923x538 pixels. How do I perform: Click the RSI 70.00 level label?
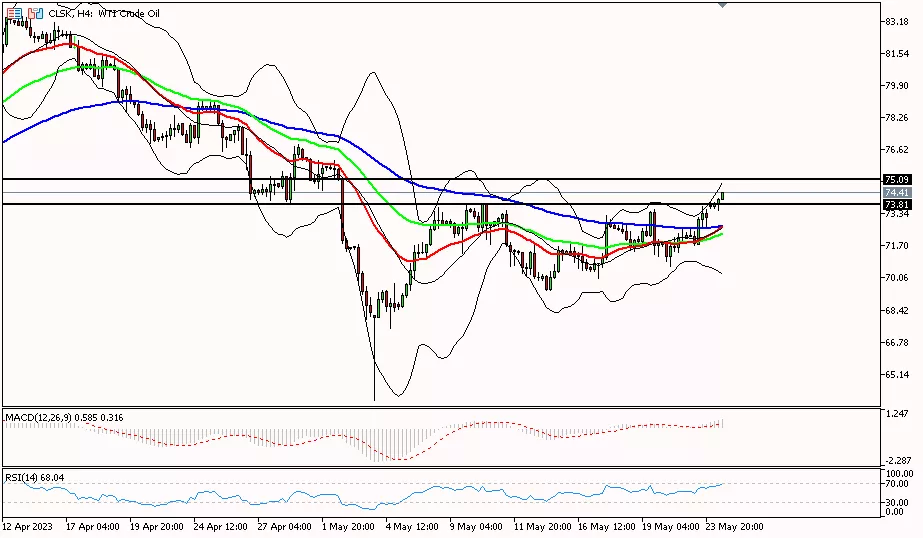tap(896, 484)
